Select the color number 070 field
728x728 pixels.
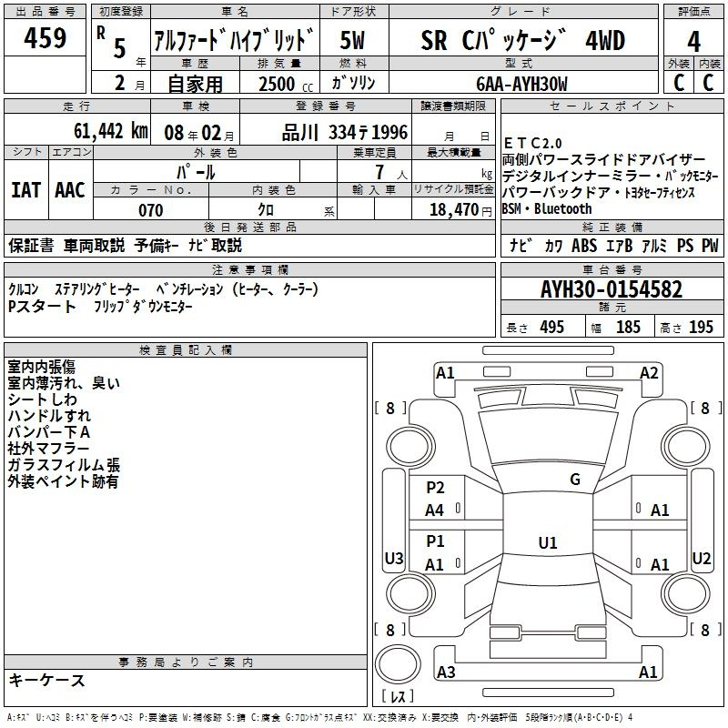[x=150, y=210]
